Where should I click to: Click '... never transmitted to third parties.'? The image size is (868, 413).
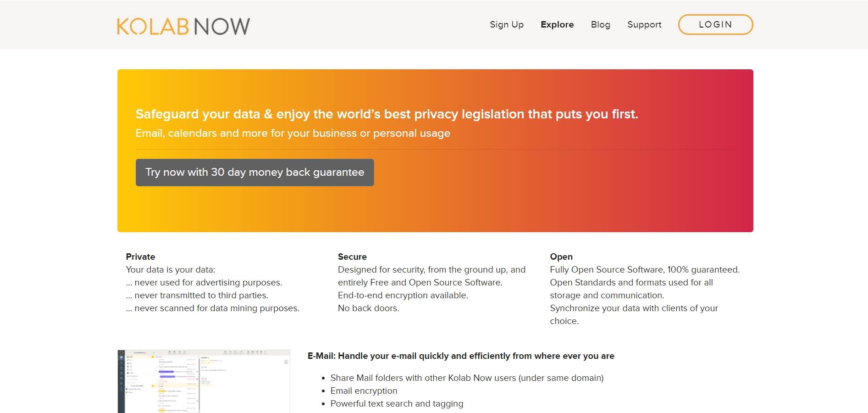coord(197,295)
